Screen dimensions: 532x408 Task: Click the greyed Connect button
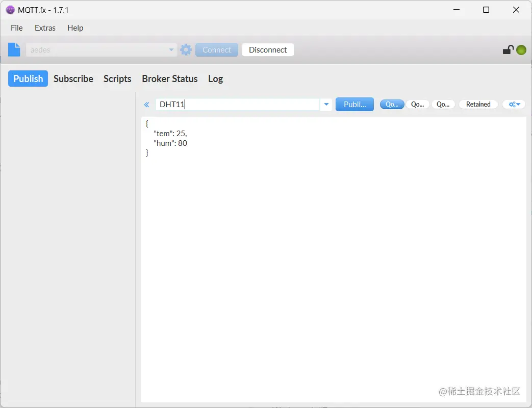[x=216, y=50]
